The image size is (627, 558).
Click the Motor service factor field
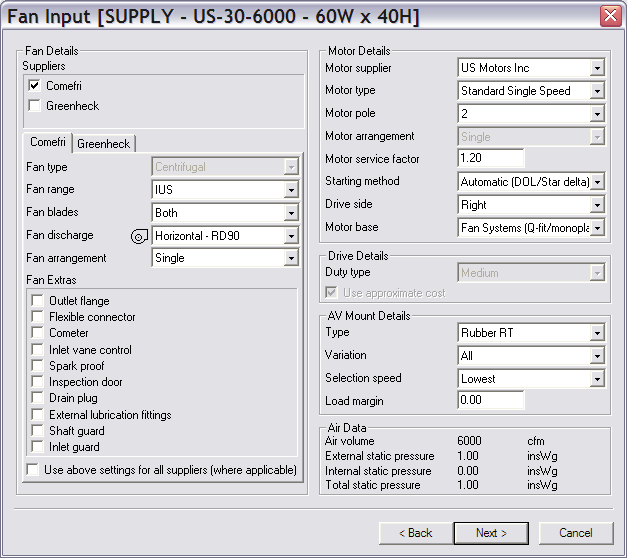click(x=491, y=159)
